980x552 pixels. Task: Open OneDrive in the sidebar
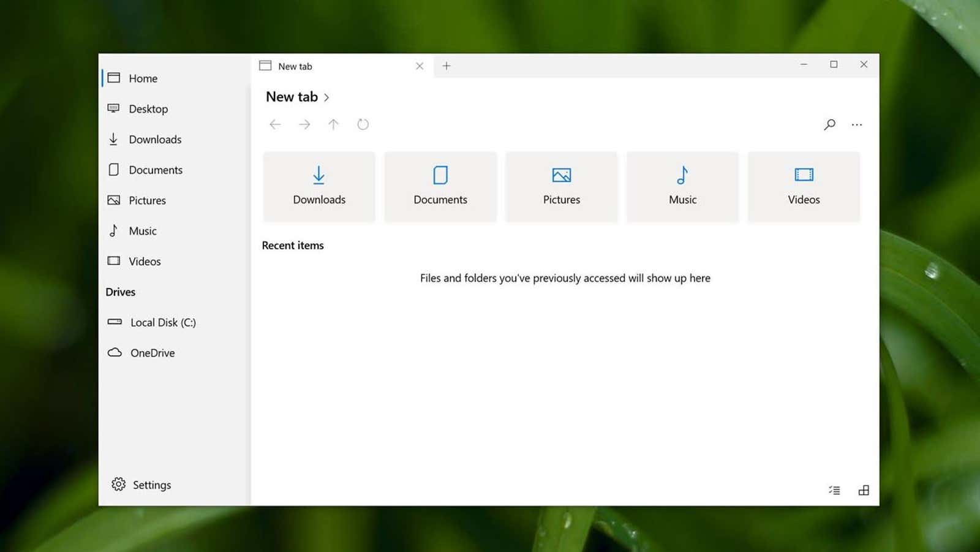click(175, 353)
